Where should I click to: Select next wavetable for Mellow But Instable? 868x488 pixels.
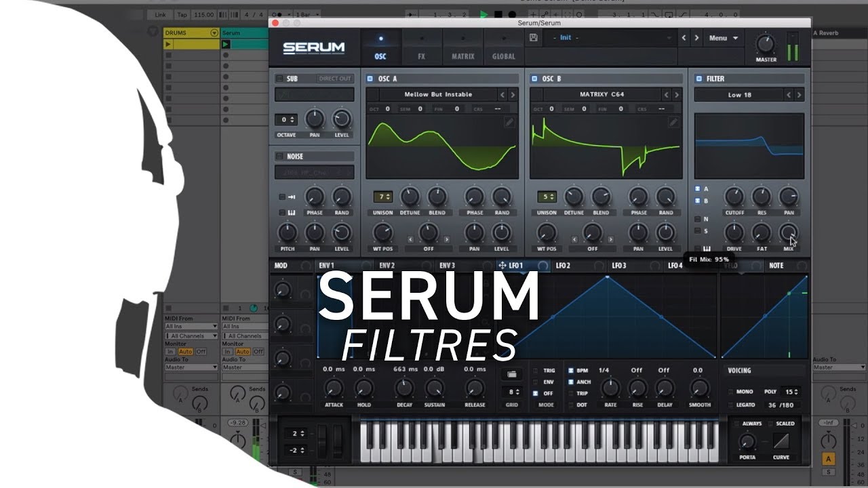[513, 95]
